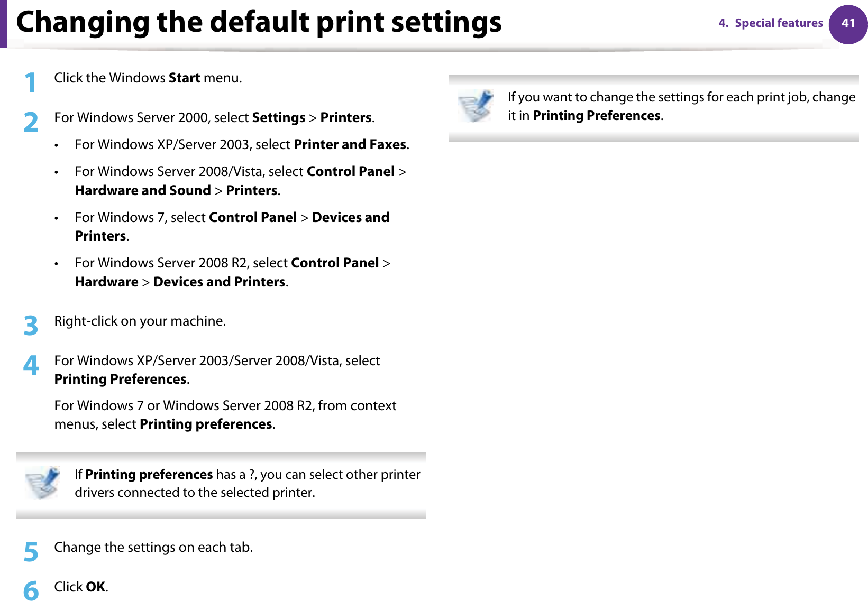Open the "4. Special features" chapter link

tap(770, 23)
